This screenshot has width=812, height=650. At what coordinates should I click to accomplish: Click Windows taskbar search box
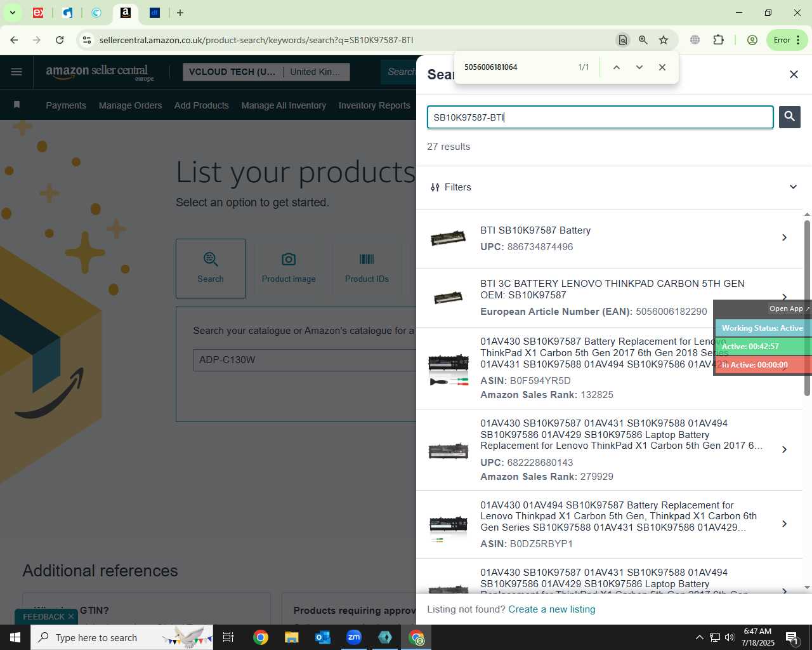pyautogui.click(x=122, y=637)
